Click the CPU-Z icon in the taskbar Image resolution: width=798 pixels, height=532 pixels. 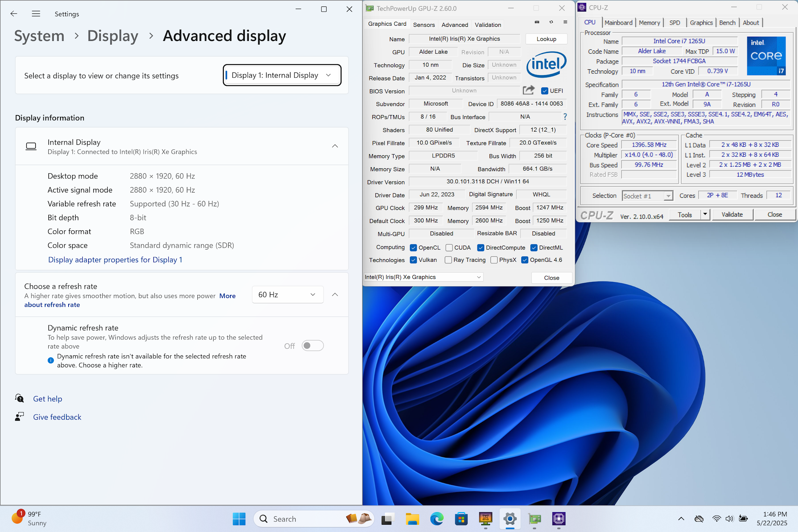[559, 519]
